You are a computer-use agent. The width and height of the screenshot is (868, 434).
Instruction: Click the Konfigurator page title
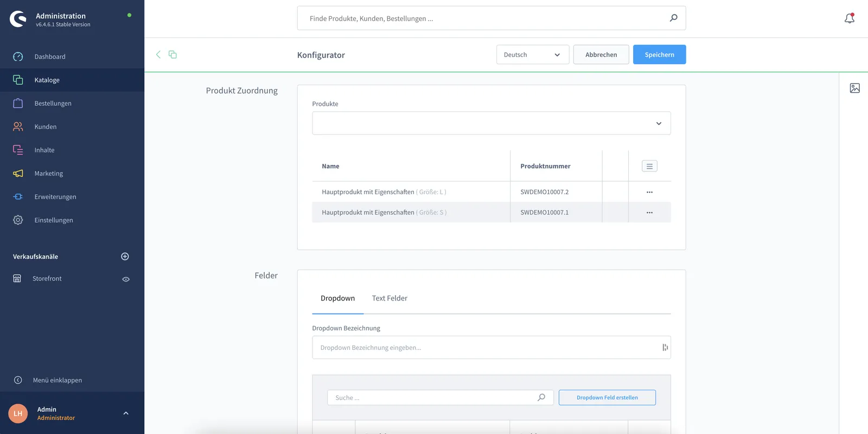321,55
